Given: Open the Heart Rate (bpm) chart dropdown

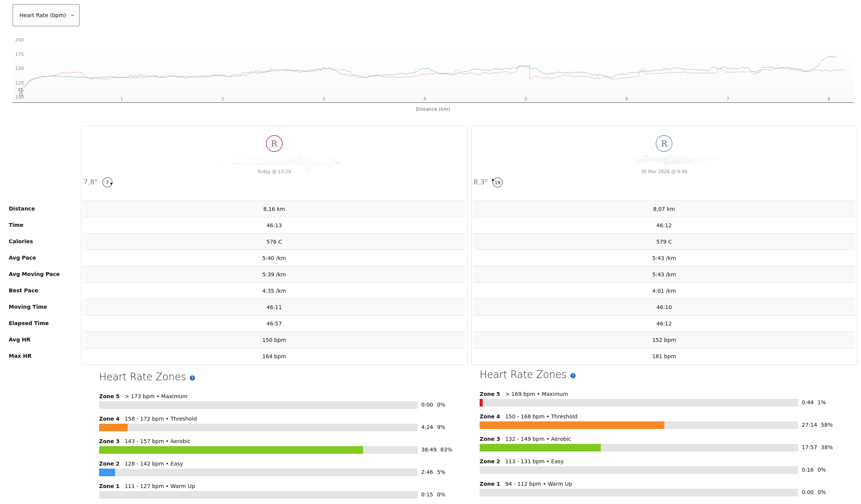Looking at the screenshot, I should coord(46,15).
